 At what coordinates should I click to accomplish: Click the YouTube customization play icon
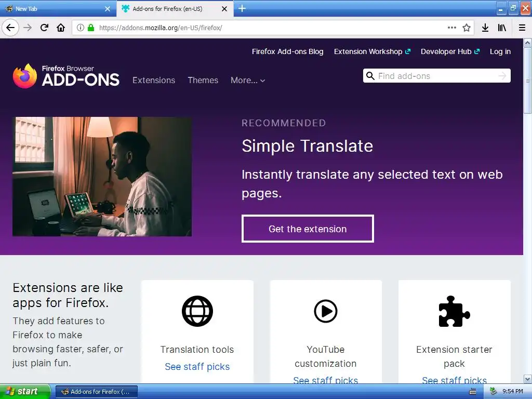pos(325,311)
